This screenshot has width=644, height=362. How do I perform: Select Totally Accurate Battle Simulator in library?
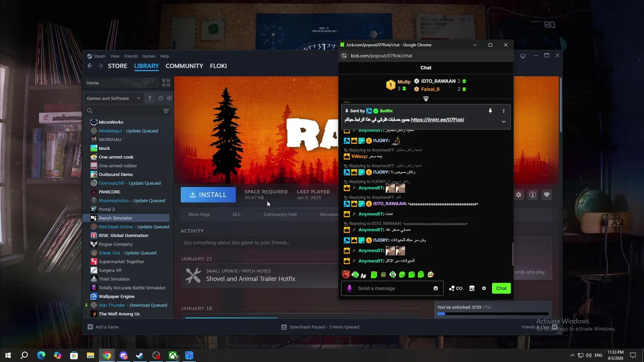coord(126,288)
